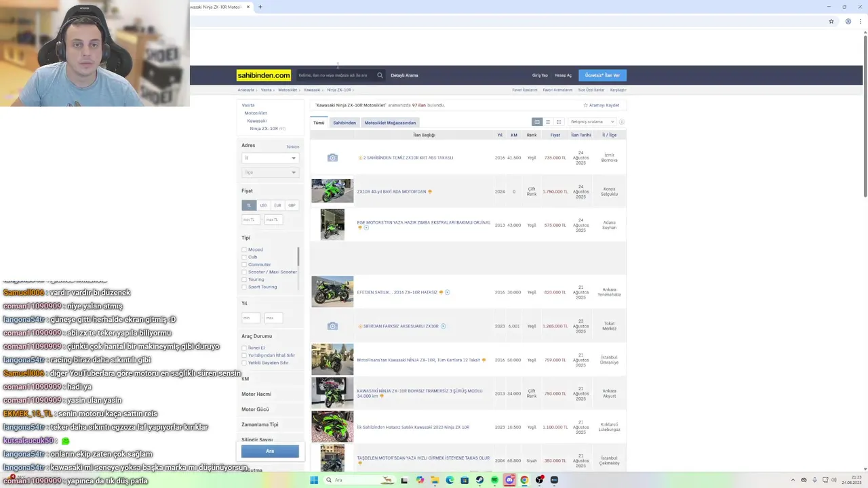Click Ücretsiz İlan Ver button
Screen dimensions: 868x488
(x=602, y=75)
